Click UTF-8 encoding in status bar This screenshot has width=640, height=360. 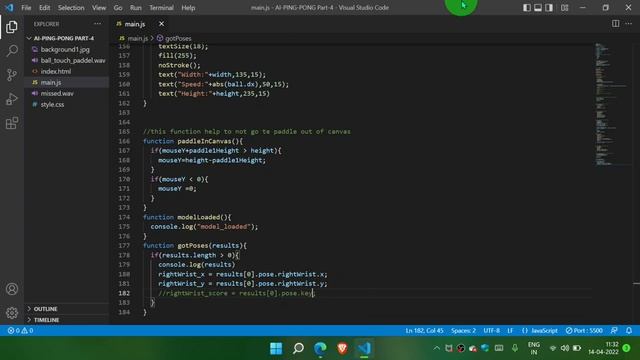(491, 331)
